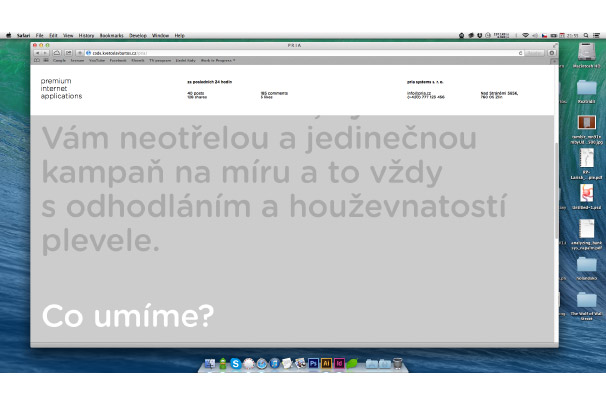Open iTunes from the Dock
606x406 pixels.
tap(275, 364)
